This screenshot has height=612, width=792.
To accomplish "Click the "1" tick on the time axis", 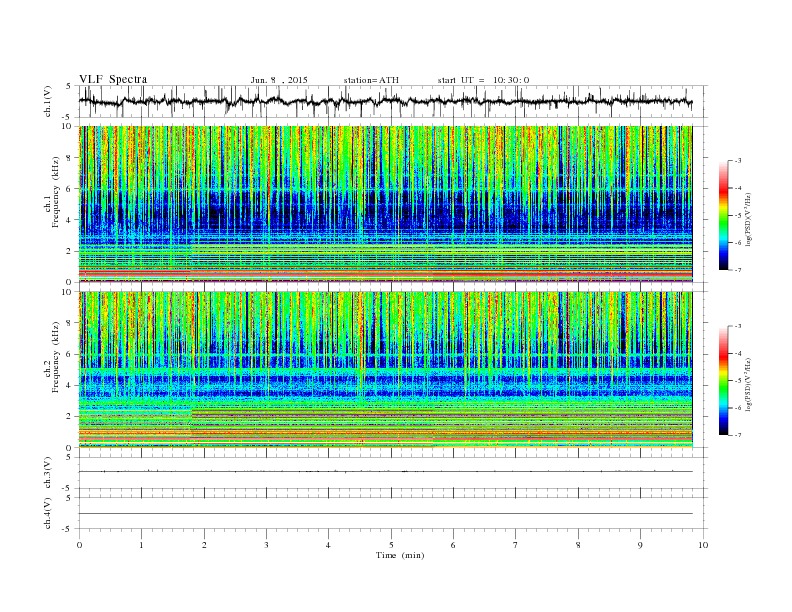I will [x=141, y=545].
